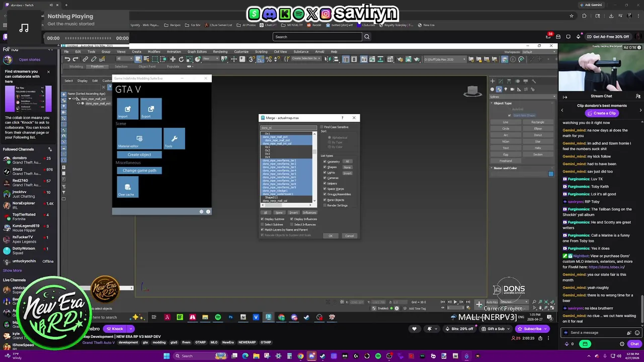Viewport: 644px width, 362px height.
Task: Open the Splines category dropdown
Action: [523, 97]
